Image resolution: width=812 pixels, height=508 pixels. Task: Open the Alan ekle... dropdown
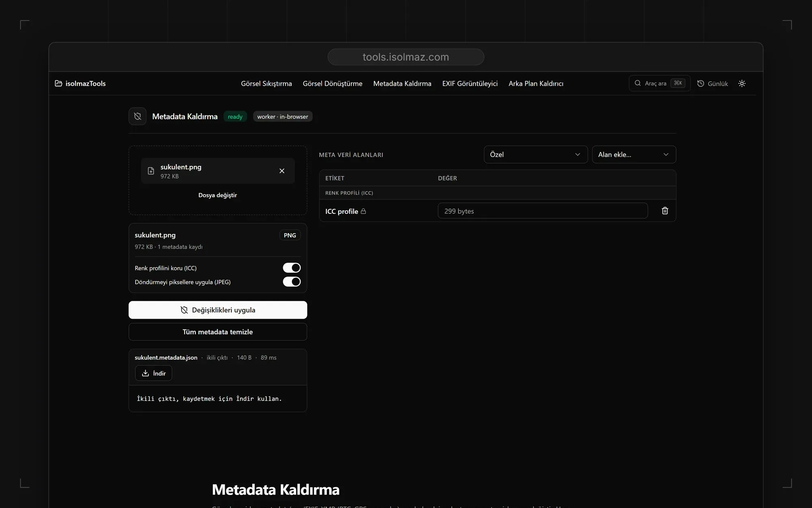(634, 154)
